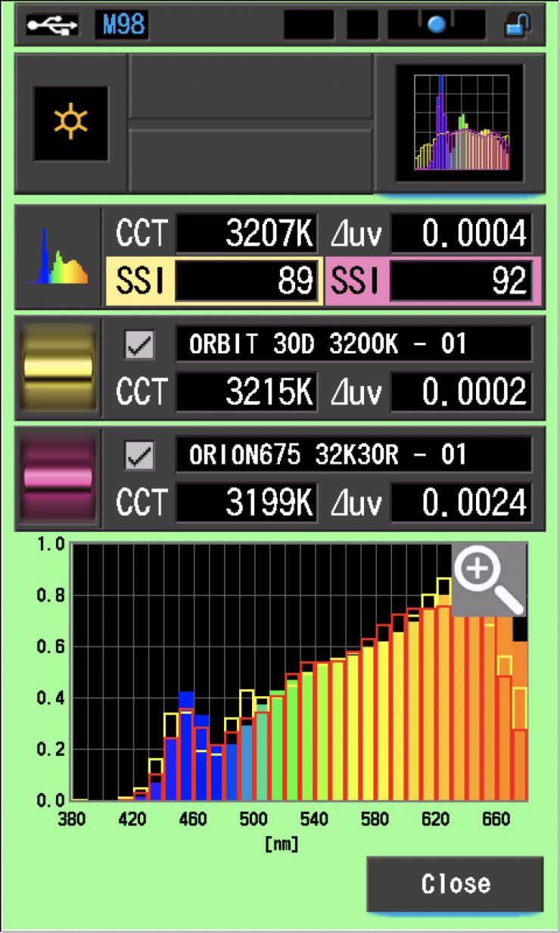Click the magnifier zoom icon on chart
The width and height of the screenshot is (560, 933).
pyautogui.click(x=489, y=579)
